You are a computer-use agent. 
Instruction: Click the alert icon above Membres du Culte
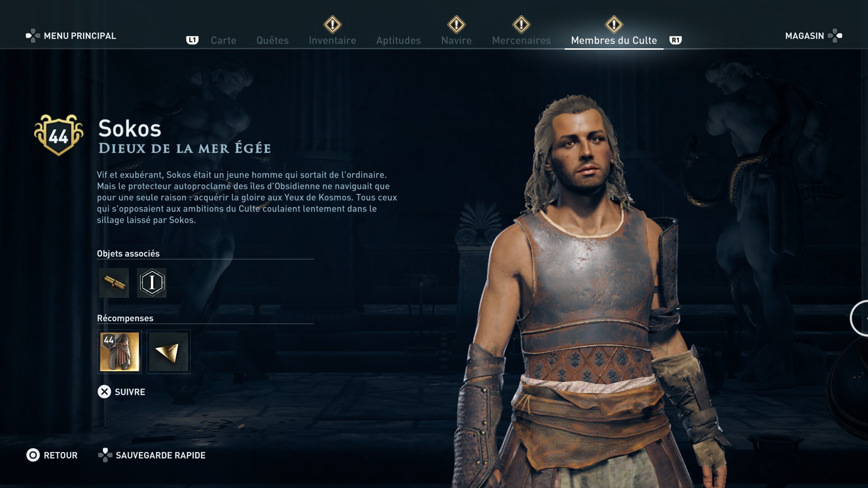tap(614, 24)
